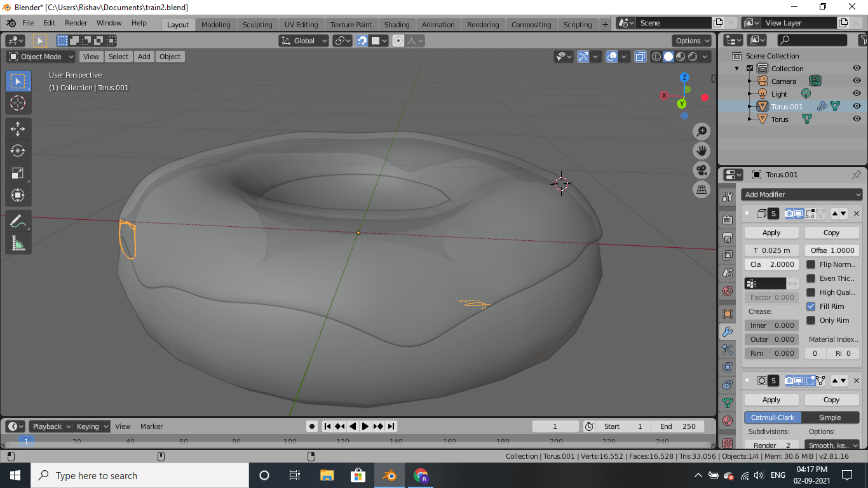This screenshot has height=488, width=868.
Task: Switch viewport to wireframe shading
Action: (655, 57)
